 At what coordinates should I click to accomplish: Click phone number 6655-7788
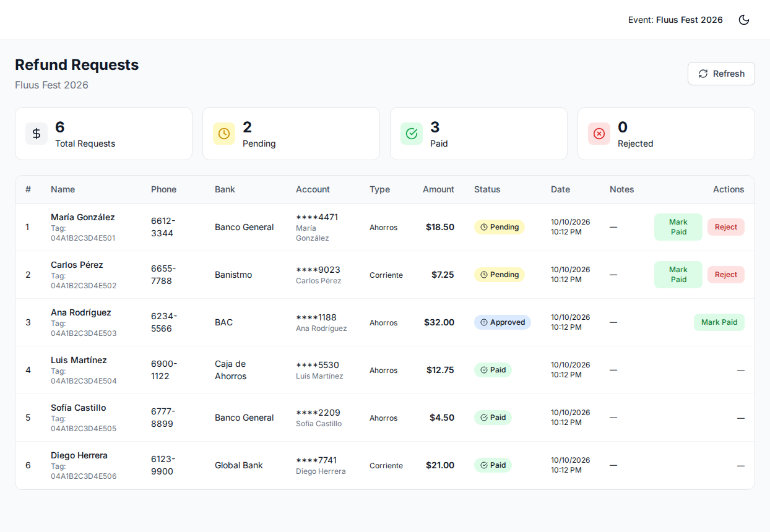pos(163,275)
